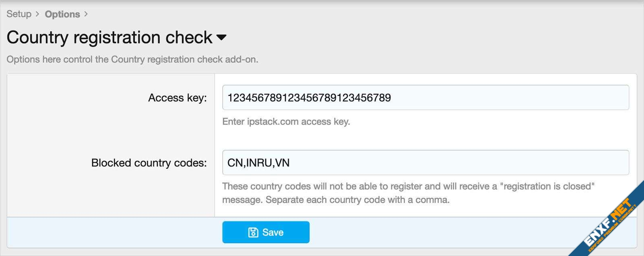Viewport: 644px width, 256px height.
Task: Click the add-on description under the title
Action: click(x=132, y=59)
